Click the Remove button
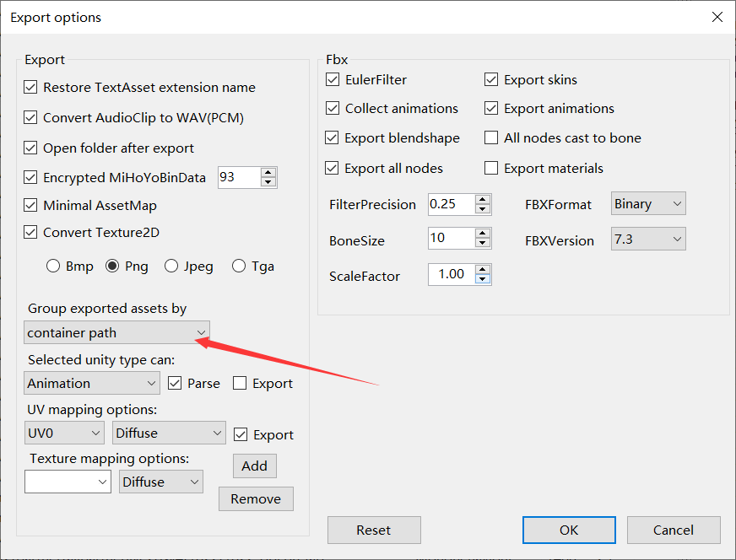 pyautogui.click(x=256, y=498)
